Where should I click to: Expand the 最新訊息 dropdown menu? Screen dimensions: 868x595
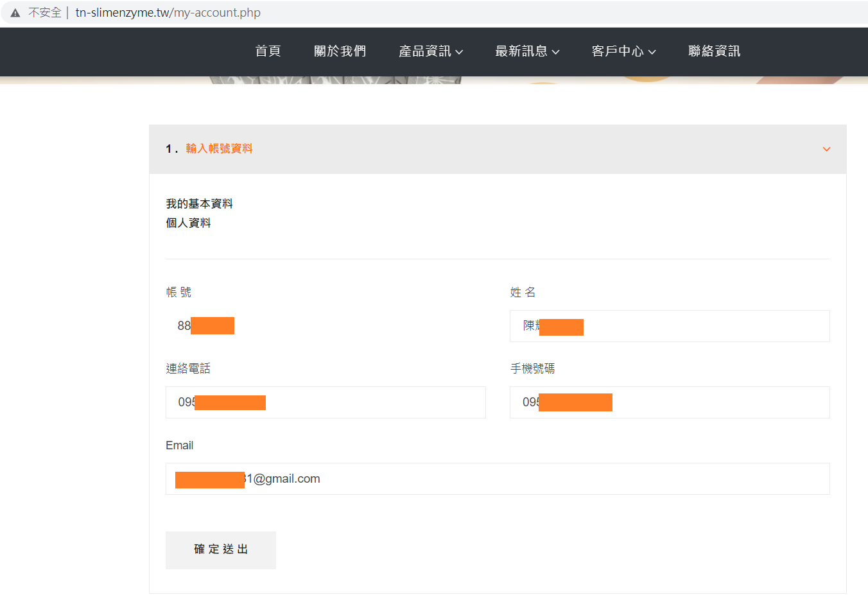[527, 51]
